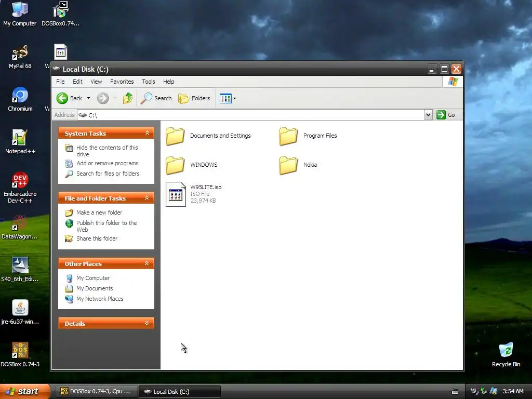Click the C:\ address field

pos(250,115)
